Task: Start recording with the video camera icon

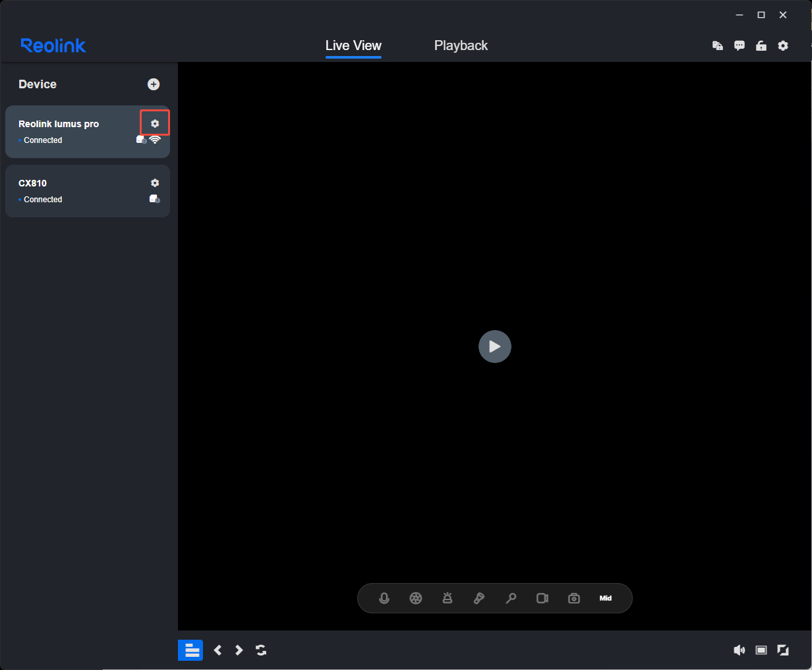Action: point(542,598)
